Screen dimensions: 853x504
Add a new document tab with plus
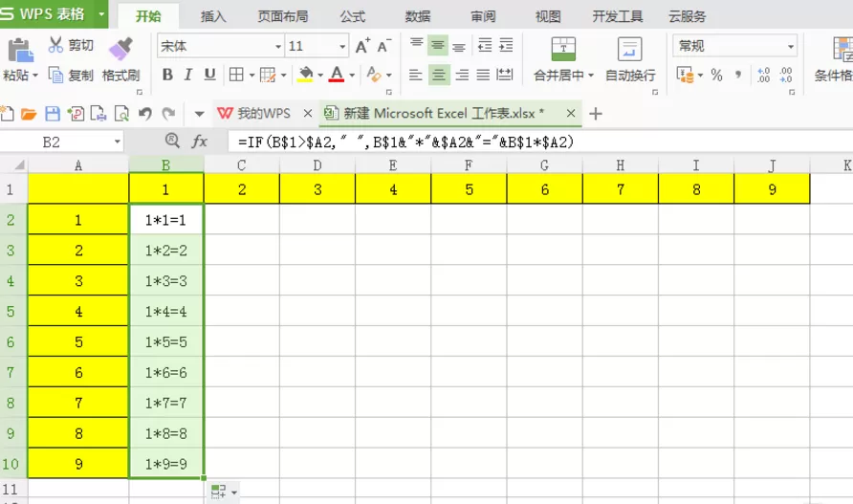596,113
